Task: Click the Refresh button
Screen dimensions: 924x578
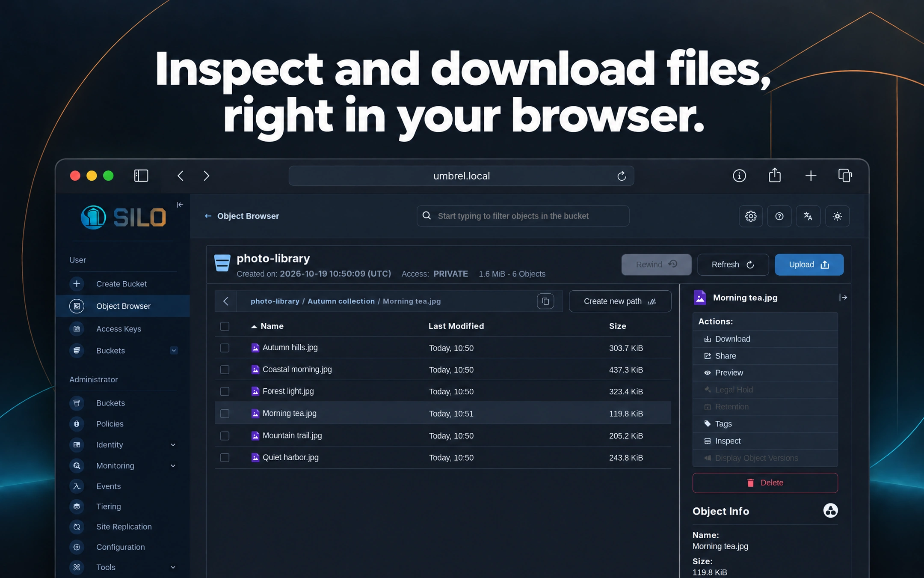Action: pyautogui.click(x=733, y=265)
